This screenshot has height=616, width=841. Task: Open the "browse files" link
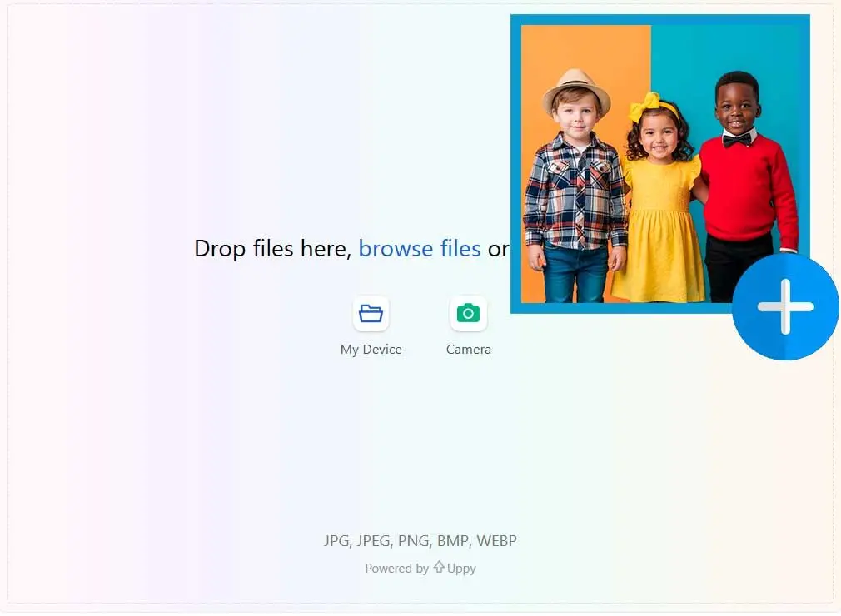click(x=419, y=248)
